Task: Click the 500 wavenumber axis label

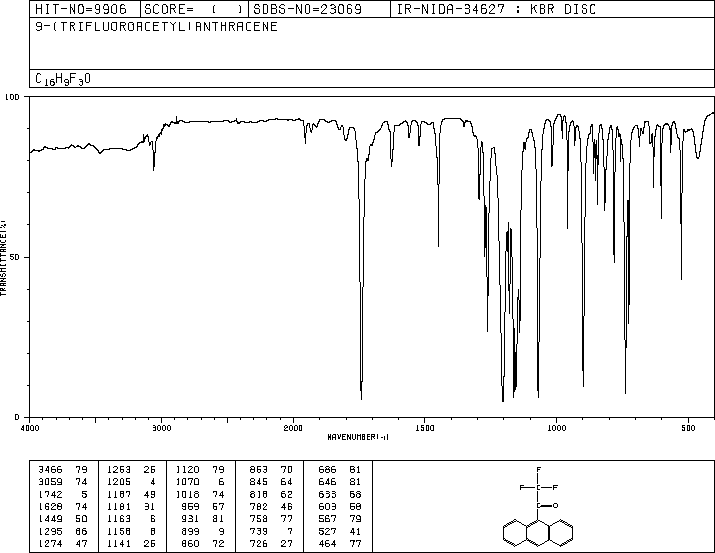Action: click(x=688, y=428)
